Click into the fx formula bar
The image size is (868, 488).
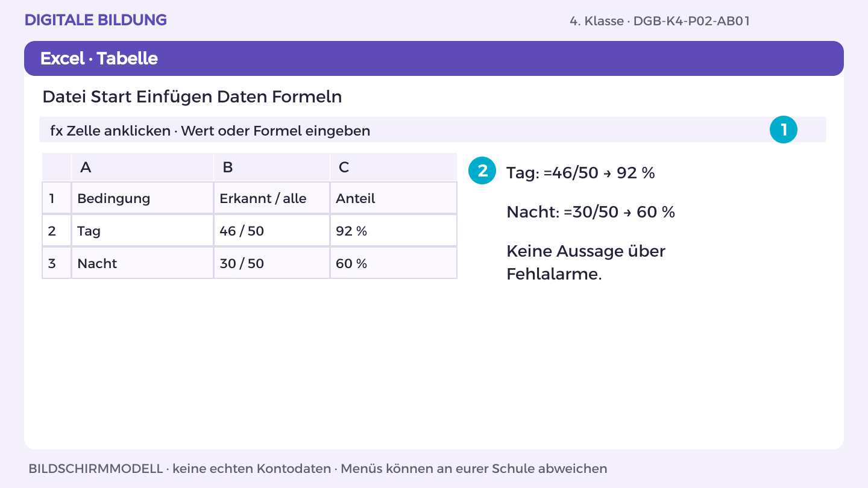(433, 130)
